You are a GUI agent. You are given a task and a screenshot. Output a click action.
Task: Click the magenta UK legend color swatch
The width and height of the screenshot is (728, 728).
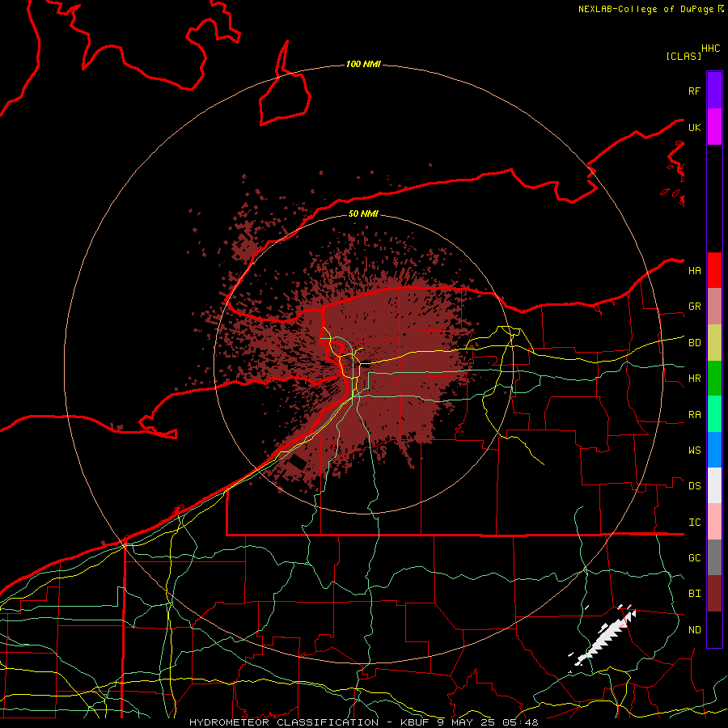pyautogui.click(x=714, y=127)
